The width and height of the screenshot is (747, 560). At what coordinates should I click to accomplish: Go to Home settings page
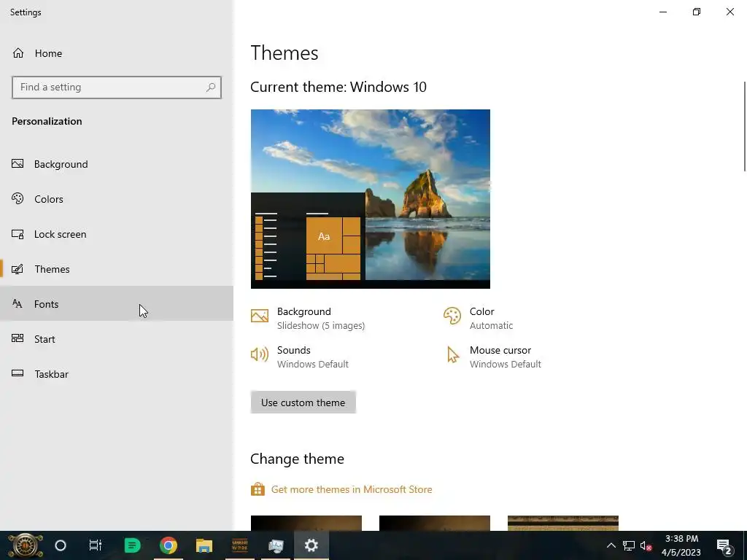[117, 52]
